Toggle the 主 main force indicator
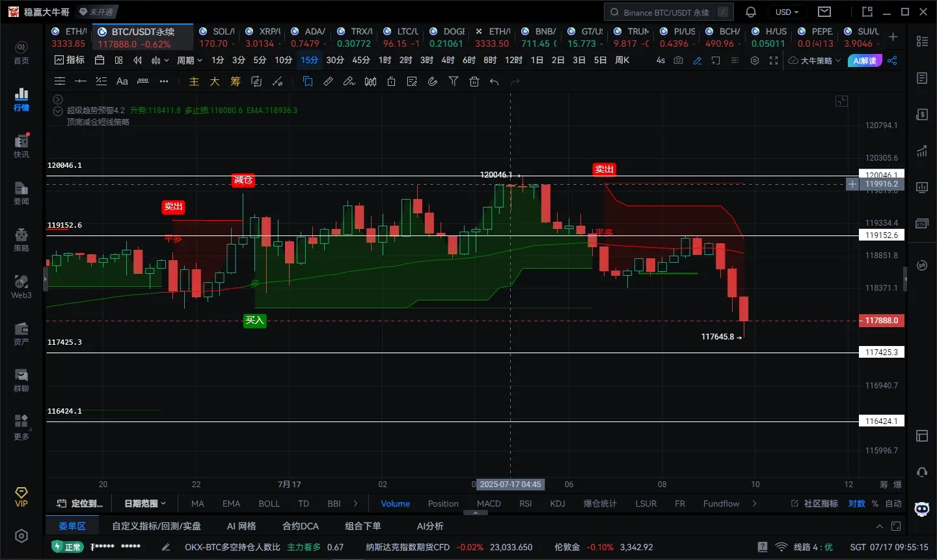Viewport: 937px width, 560px height. tap(194, 81)
